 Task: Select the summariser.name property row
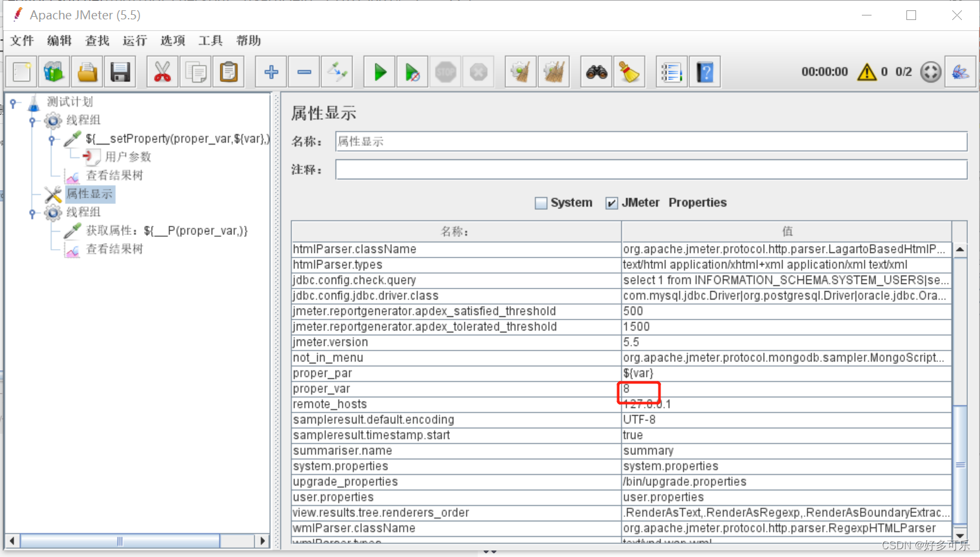tap(621, 451)
